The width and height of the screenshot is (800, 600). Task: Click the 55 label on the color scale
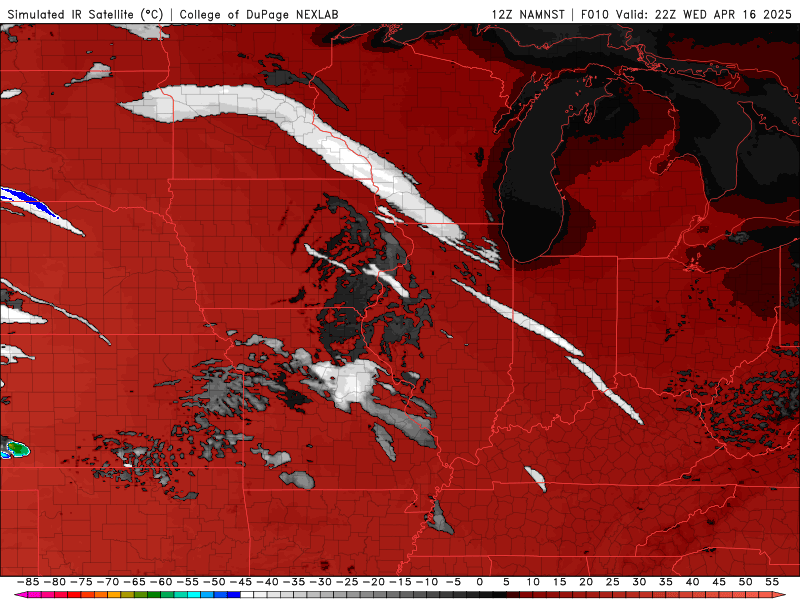[772, 582]
